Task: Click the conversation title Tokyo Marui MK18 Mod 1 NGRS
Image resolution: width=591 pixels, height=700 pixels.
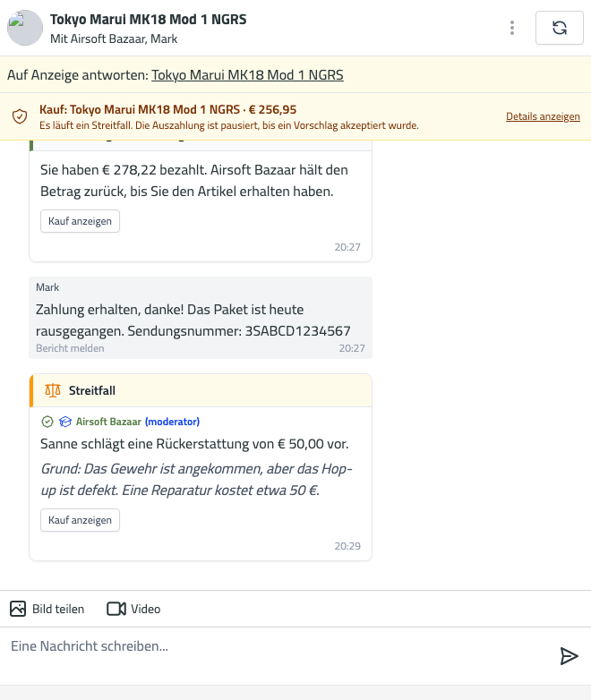Action: click(149, 20)
